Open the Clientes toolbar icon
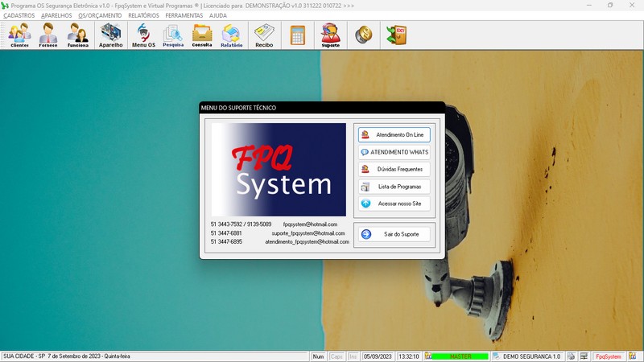The width and height of the screenshot is (644, 362). point(19,35)
